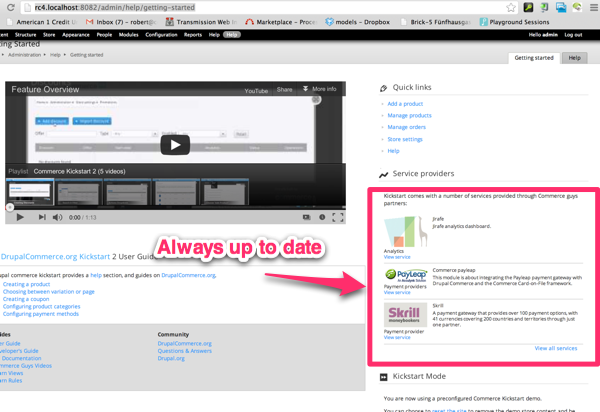Click the PayLeap logo
600x412 pixels.
[405, 275]
